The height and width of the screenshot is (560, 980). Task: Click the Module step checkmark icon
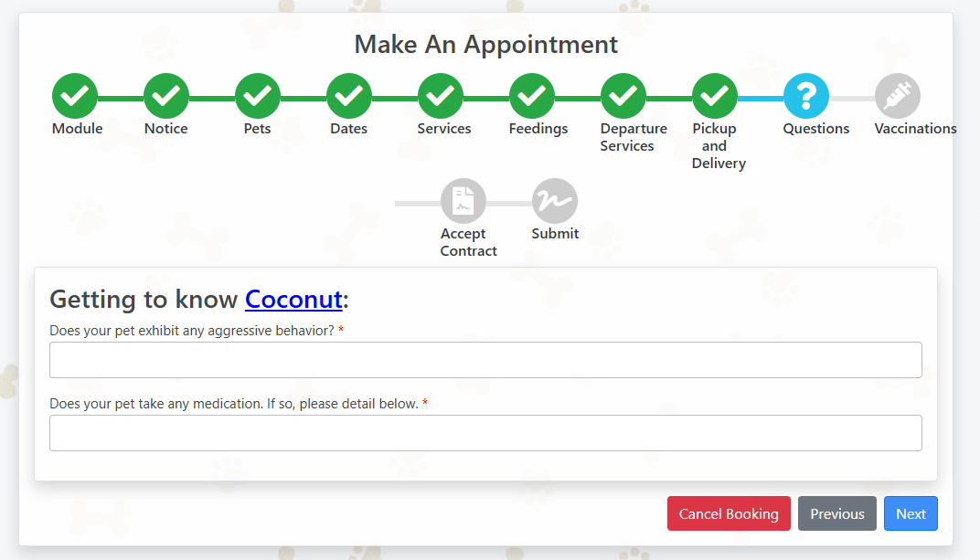point(75,96)
